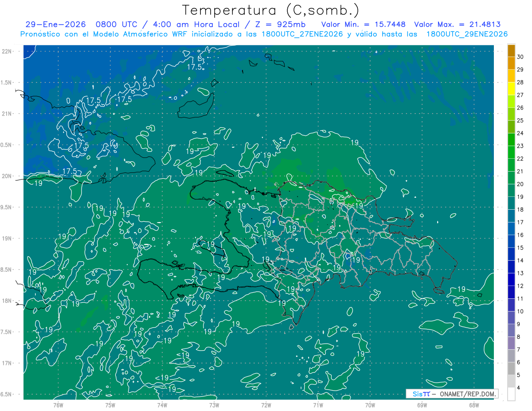The width and height of the screenshot is (532, 411).
Task: Click the "16" label on color scale
Action: [520, 235]
